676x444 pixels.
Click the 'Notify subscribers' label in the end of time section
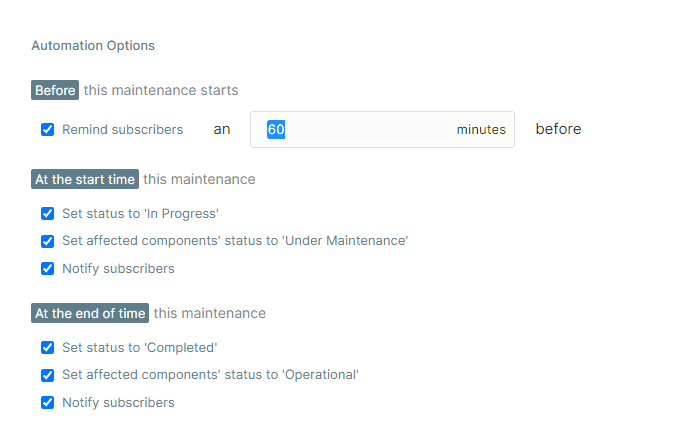118,403
